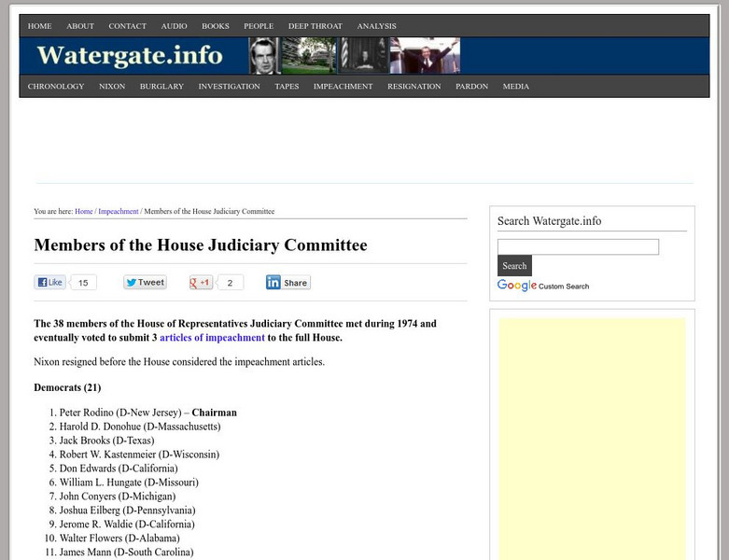Click the Google +1 count 2
Viewport: 729px width, 560px height.
[230, 283]
